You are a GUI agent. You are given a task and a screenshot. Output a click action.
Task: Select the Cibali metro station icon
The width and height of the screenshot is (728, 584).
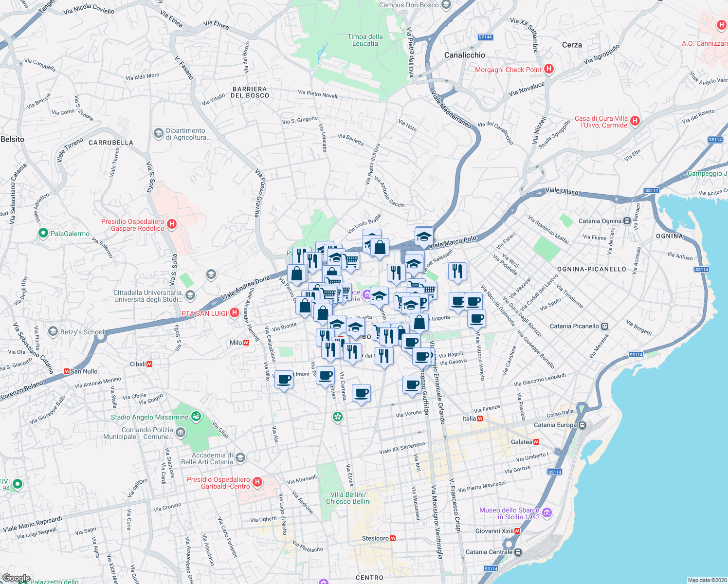point(149,364)
